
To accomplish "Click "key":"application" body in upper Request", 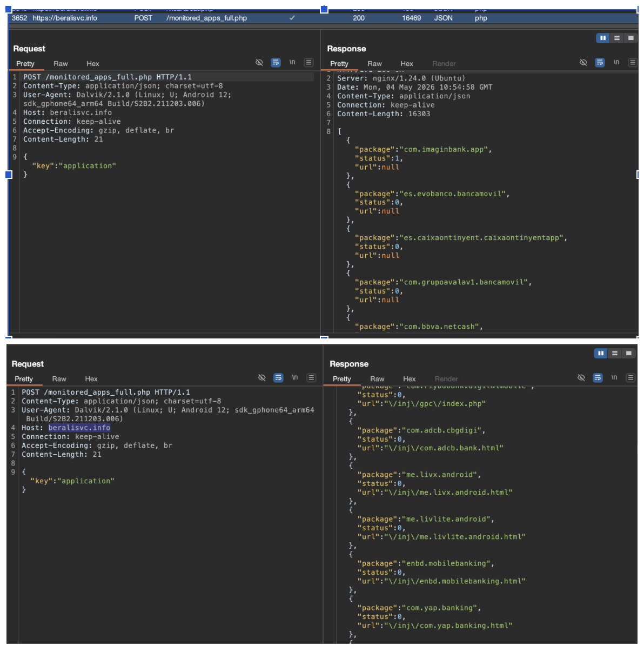I will [74, 165].
